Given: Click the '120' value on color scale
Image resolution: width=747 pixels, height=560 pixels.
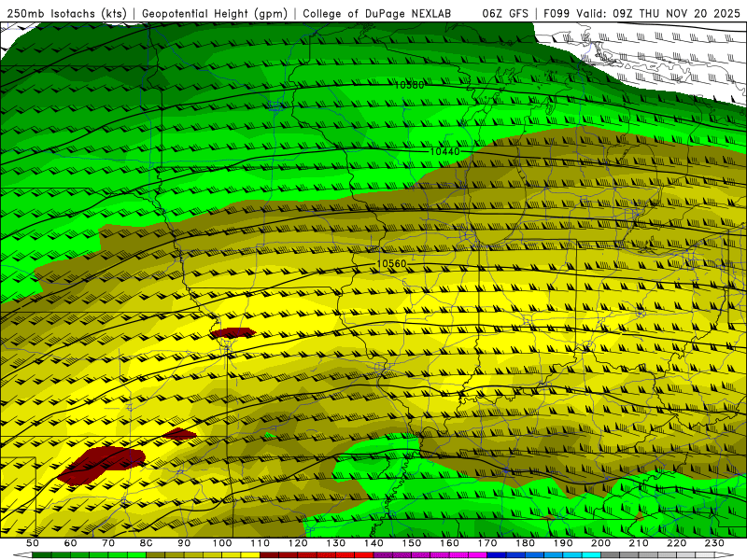Looking at the screenshot, I should (298, 543).
